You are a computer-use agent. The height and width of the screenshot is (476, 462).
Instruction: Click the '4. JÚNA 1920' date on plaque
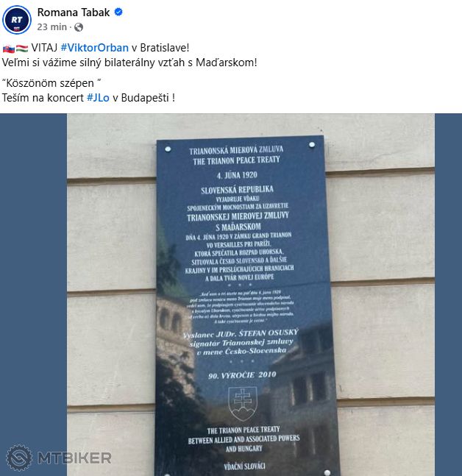click(x=237, y=175)
